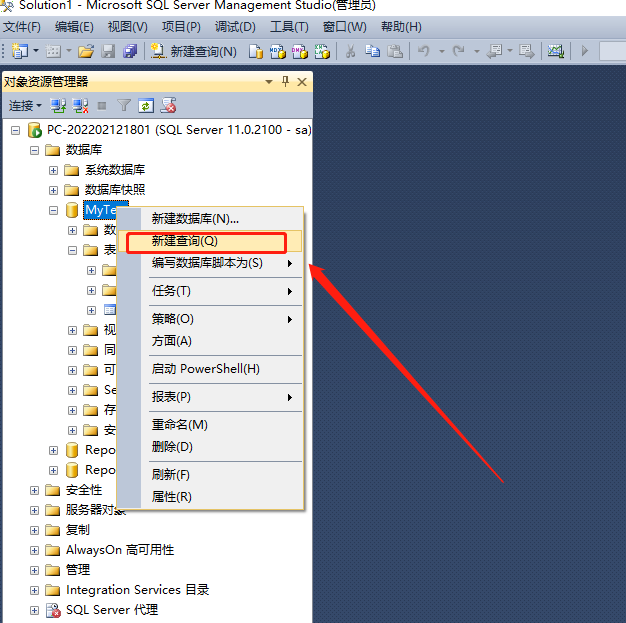Open the 编写数据库脚本为(S) submenu
Screen dimensions: 626x623
click(210, 263)
